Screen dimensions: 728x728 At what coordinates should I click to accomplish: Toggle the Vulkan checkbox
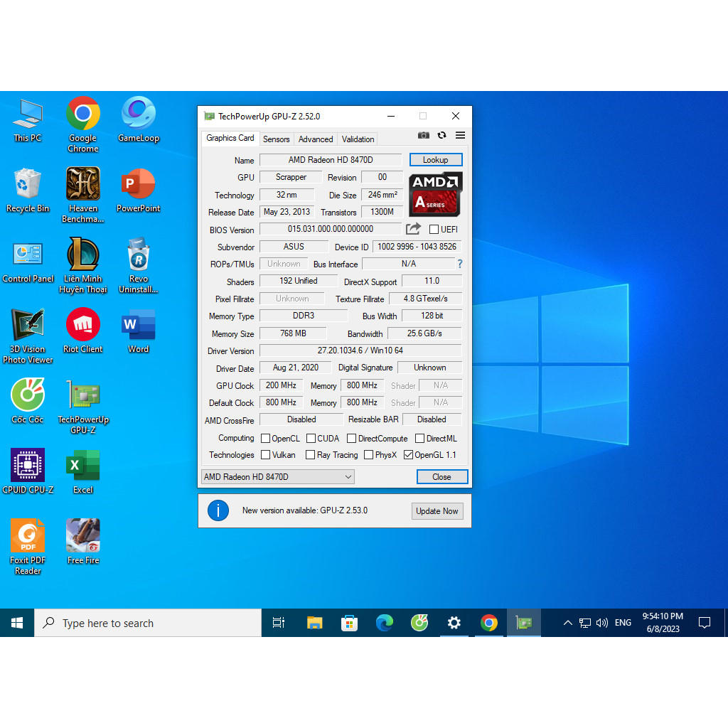pyautogui.click(x=266, y=455)
